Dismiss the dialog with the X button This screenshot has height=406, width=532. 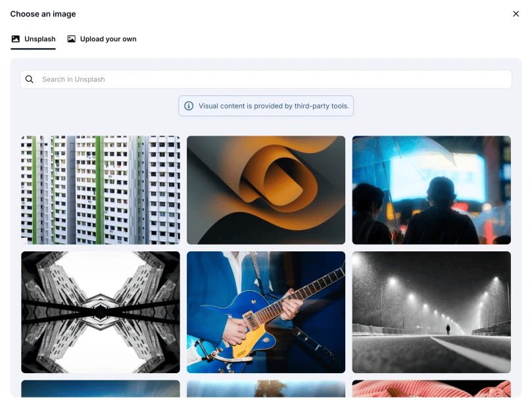[516, 13]
